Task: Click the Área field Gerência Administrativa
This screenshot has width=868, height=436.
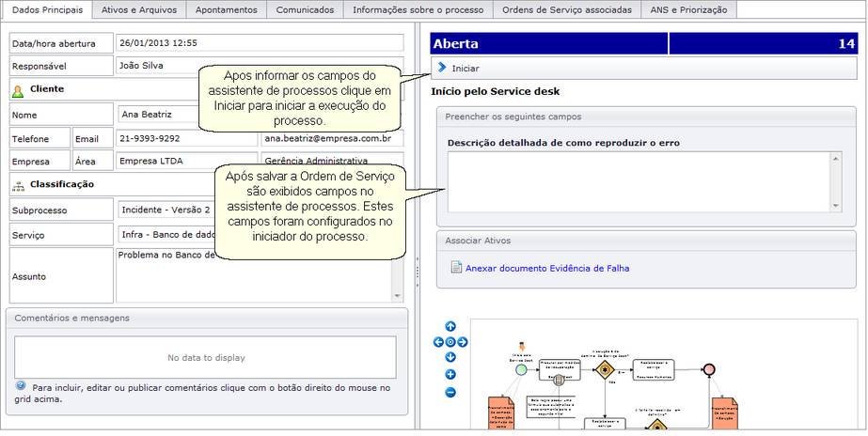Action: click(332, 161)
